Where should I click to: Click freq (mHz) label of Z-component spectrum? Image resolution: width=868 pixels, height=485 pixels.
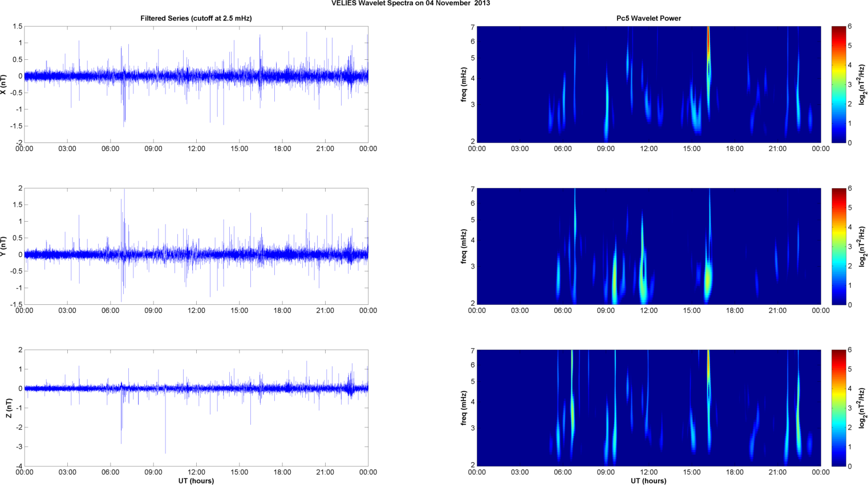click(x=464, y=408)
